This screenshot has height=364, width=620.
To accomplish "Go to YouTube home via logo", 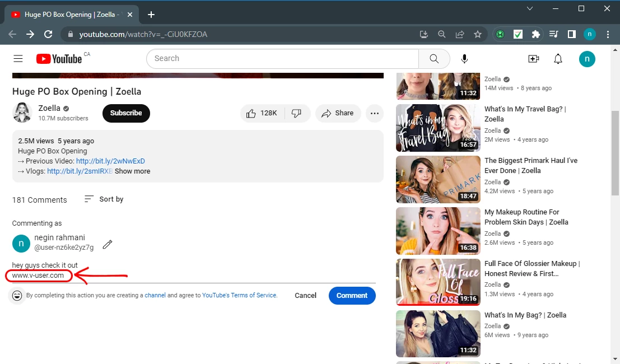I will coord(59,59).
